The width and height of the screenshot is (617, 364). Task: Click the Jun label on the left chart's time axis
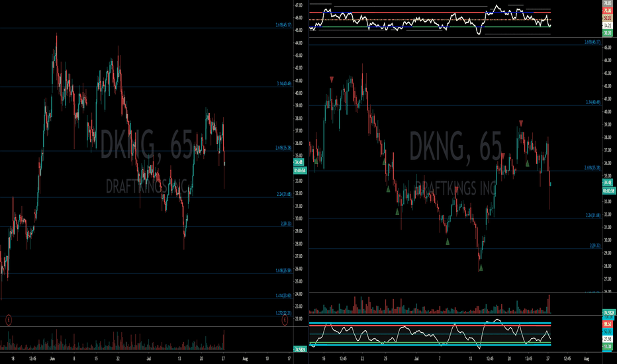(52, 359)
